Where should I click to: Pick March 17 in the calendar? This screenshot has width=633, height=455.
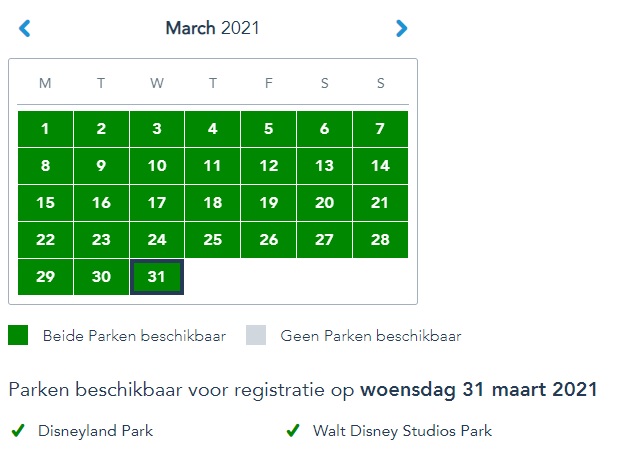click(157, 203)
